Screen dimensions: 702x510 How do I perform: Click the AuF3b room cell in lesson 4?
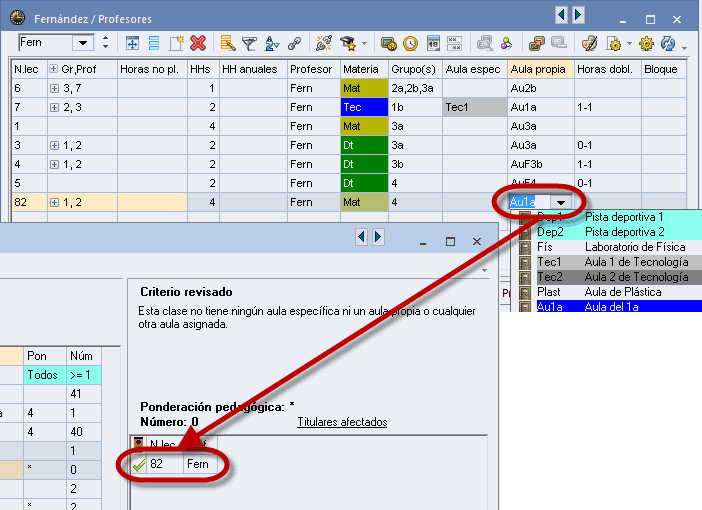click(540, 164)
